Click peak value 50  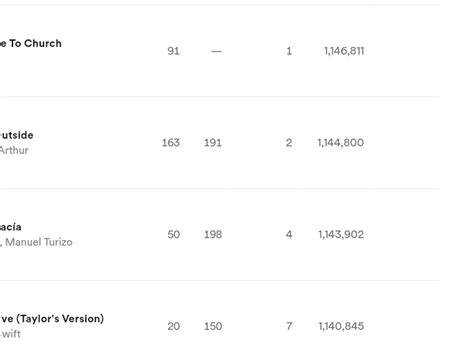[x=174, y=234]
